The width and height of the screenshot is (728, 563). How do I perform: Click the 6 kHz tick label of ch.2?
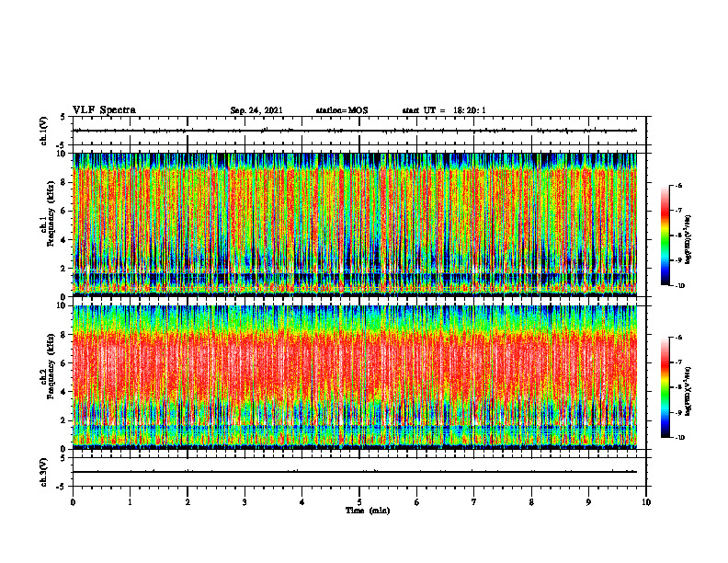pos(65,363)
